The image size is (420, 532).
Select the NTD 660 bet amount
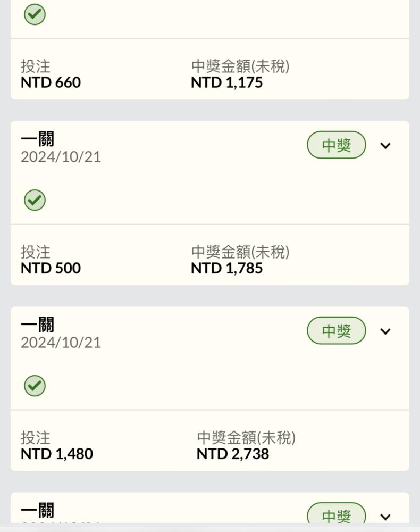51,82
